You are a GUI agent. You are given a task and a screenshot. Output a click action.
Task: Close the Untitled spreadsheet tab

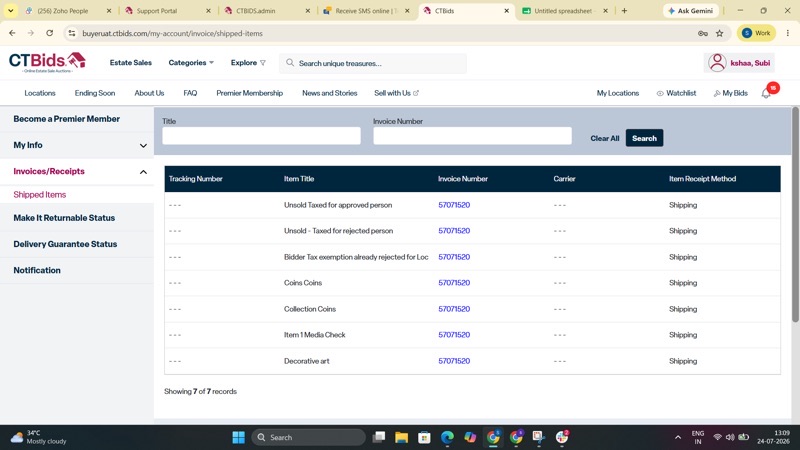pyautogui.click(x=605, y=11)
